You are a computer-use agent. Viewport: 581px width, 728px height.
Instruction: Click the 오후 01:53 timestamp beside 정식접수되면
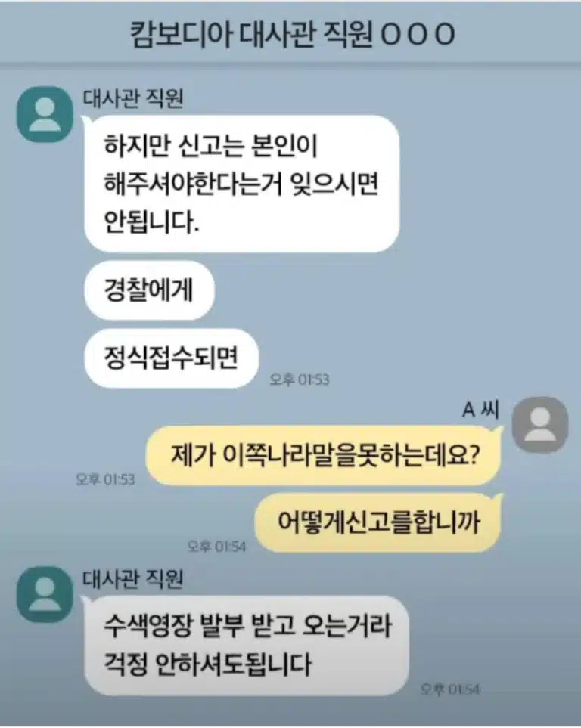coord(300,379)
